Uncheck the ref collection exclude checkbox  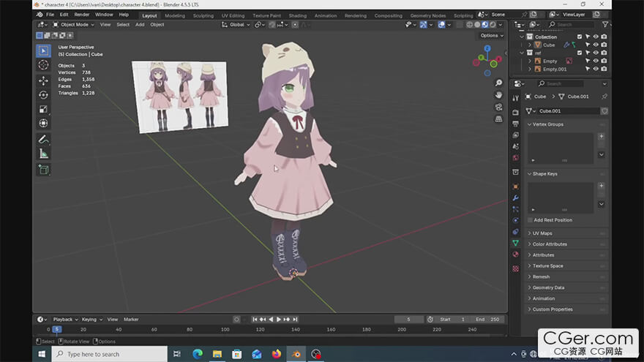tap(580, 53)
